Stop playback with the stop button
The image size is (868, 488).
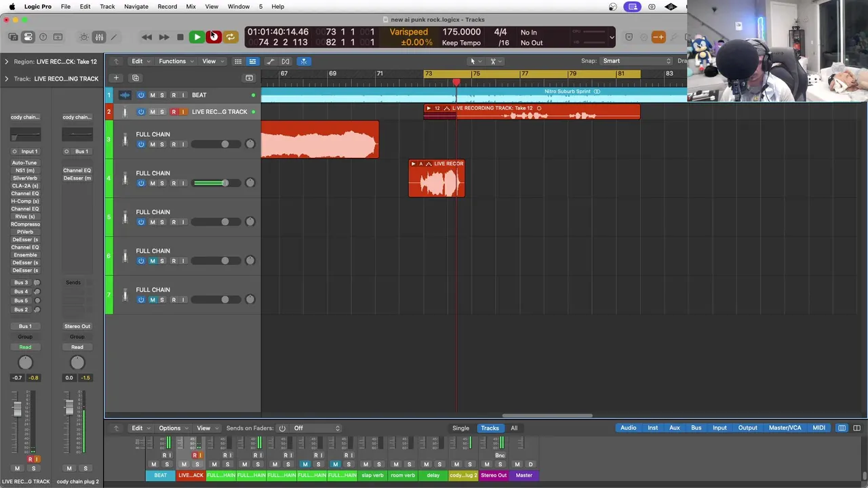point(180,37)
